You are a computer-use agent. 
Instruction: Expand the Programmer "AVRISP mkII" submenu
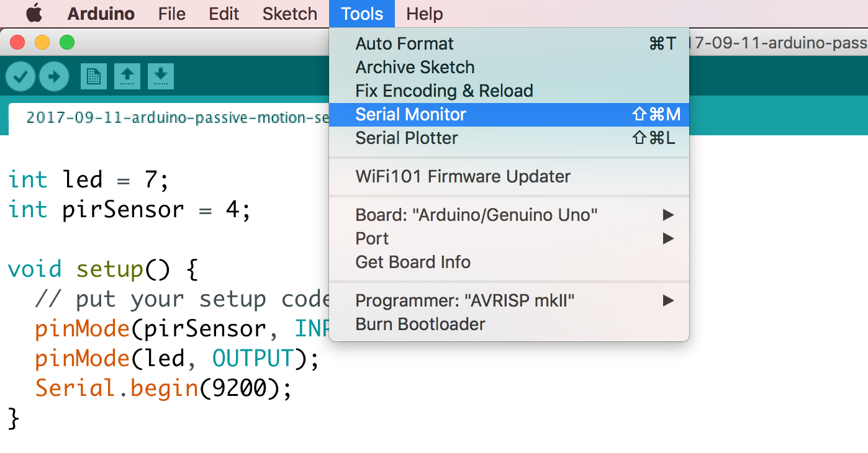pyautogui.click(x=509, y=300)
